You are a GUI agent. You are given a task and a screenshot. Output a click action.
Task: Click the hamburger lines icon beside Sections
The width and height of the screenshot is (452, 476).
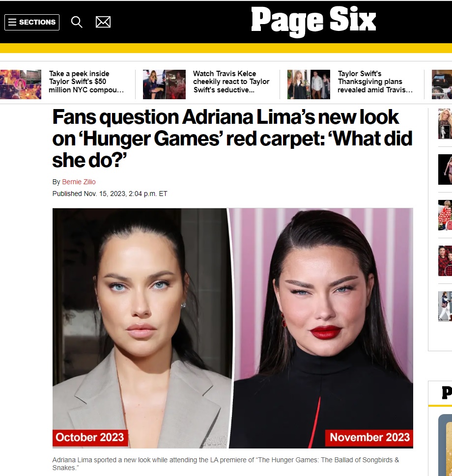tap(12, 22)
